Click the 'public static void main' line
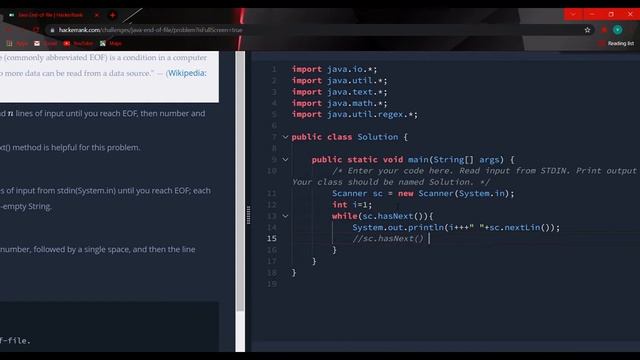 coord(413,160)
